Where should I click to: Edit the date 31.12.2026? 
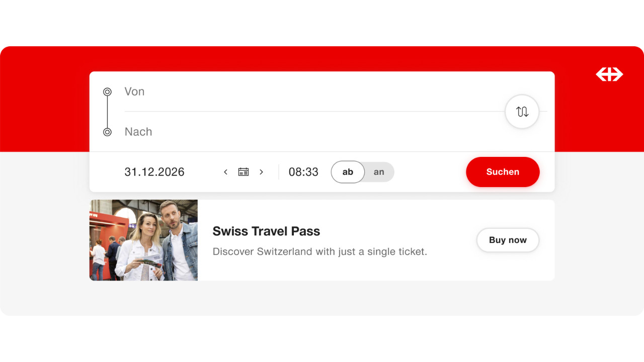pyautogui.click(x=154, y=172)
